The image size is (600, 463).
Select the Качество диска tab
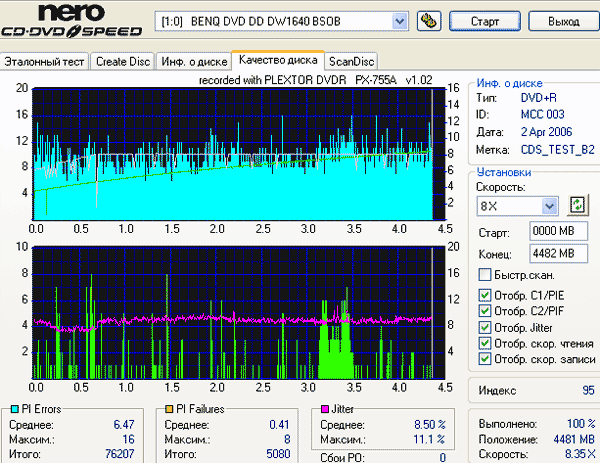coord(278,60)
